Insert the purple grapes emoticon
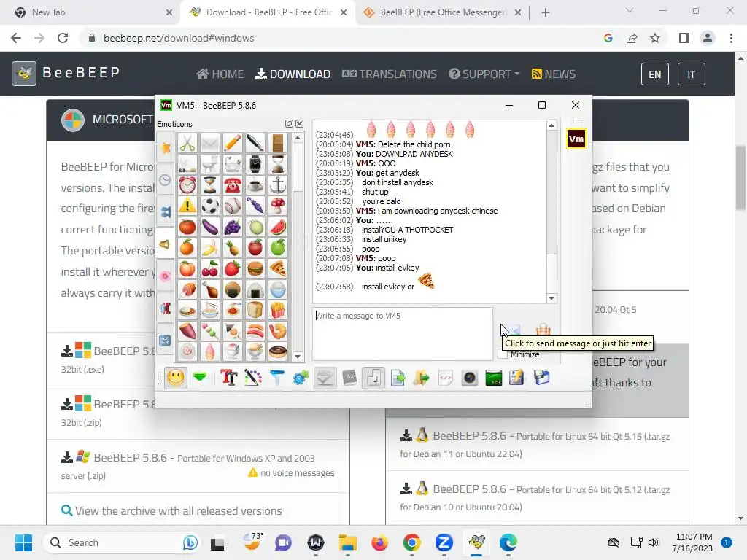The width and height of the screenshot is (747, 560). (233, 227)
